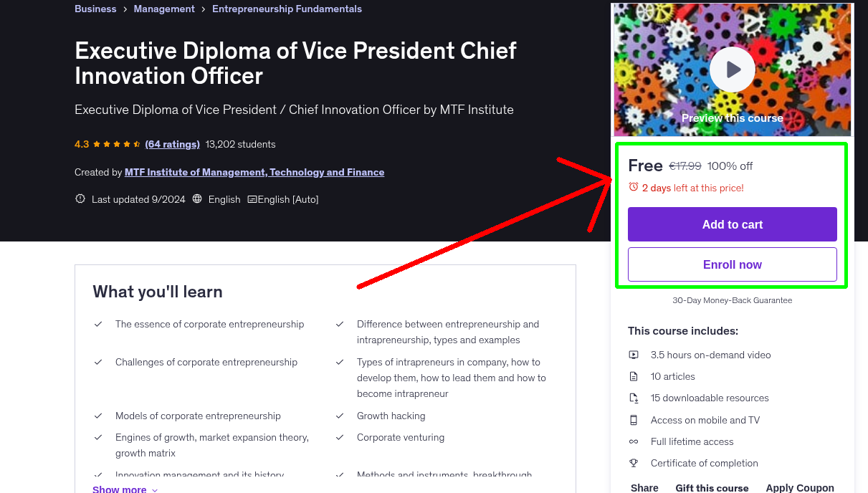
Task: Click the globe icon next to English
Action: coord(196,198)
